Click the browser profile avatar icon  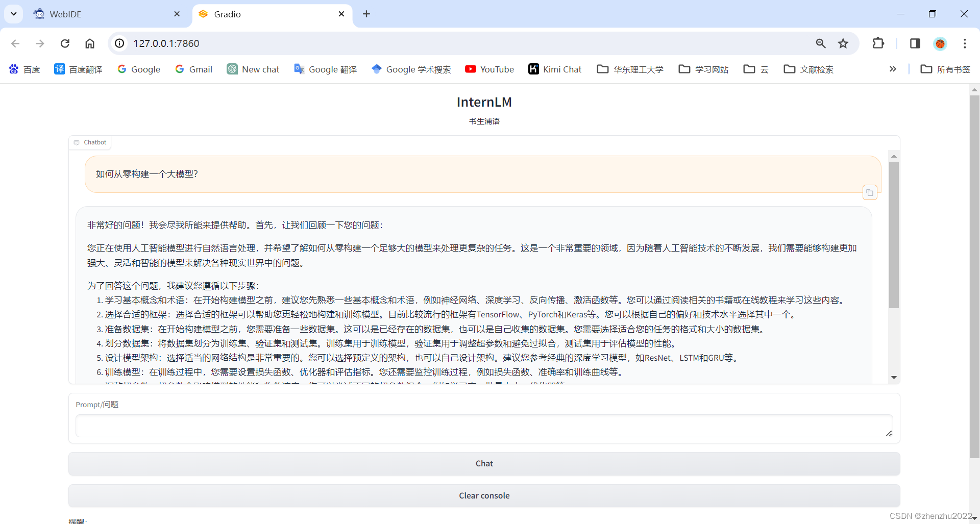[940, 43]
